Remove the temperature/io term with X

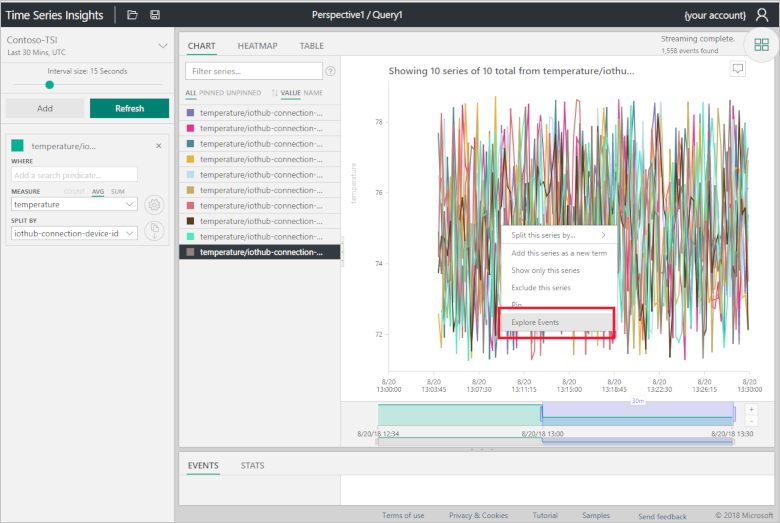click(159, 146)
